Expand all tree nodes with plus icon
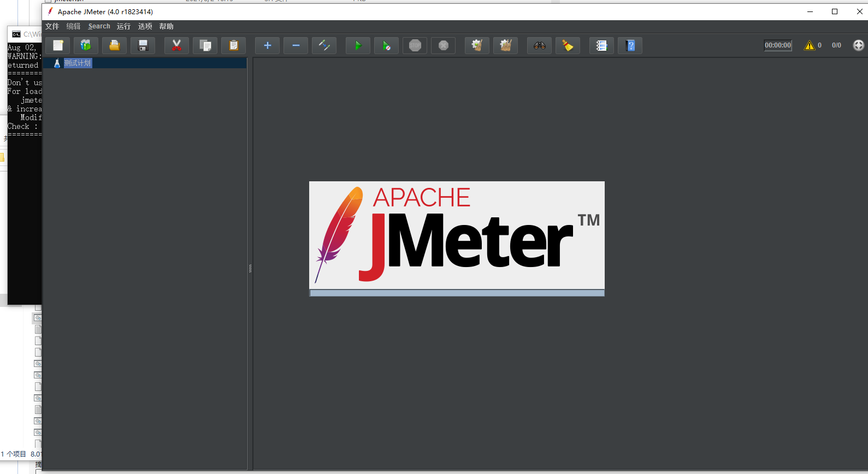The image size is (868, 474). click(267, 45)
